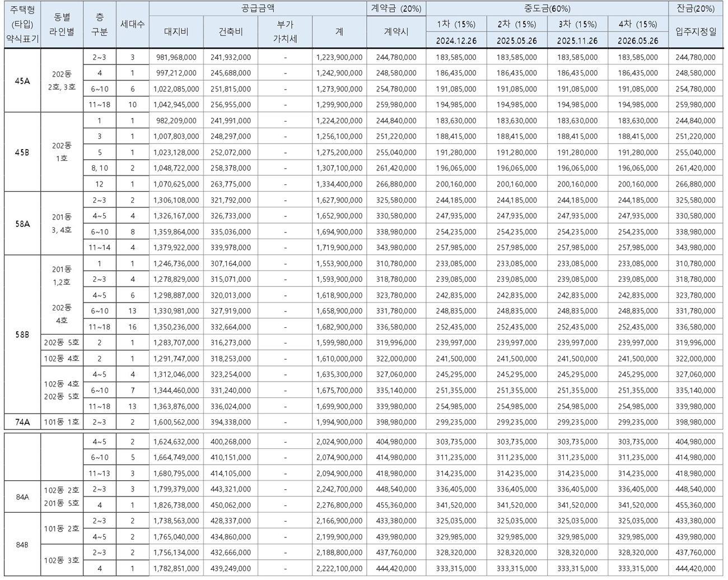The width and height of the screenshot is (728, 580).
Task: Select the 계약금 (20%) header
Action: click(396, 8)
